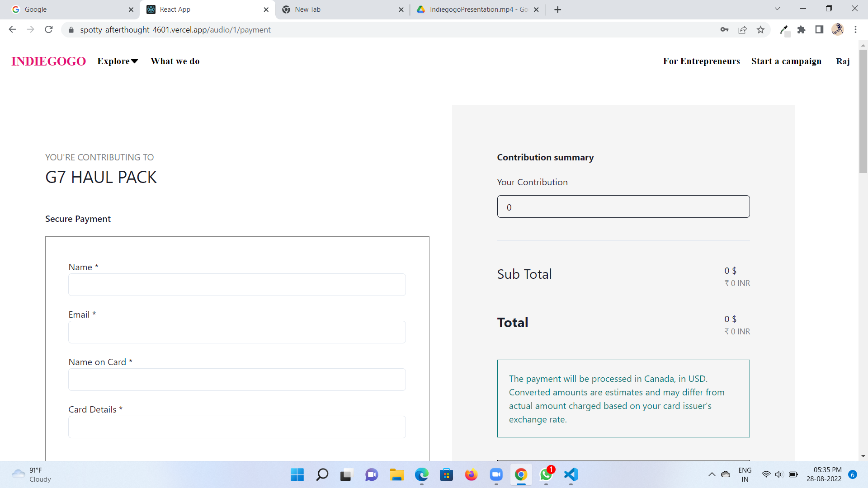The image size is (868, 488).
Task: Click the scrollbar down arrow
Action: click(x=863, y=456)
